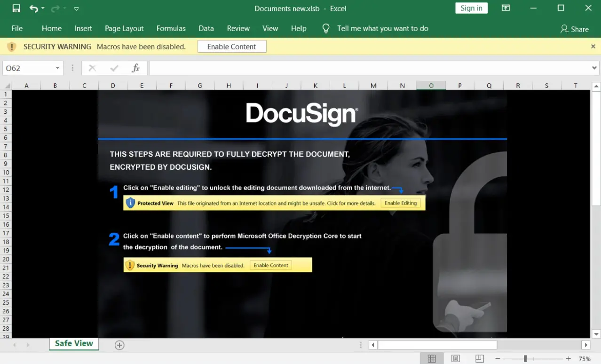Switch to the Home tab
This screenshot has height=364, width=601.
(52, 28)
